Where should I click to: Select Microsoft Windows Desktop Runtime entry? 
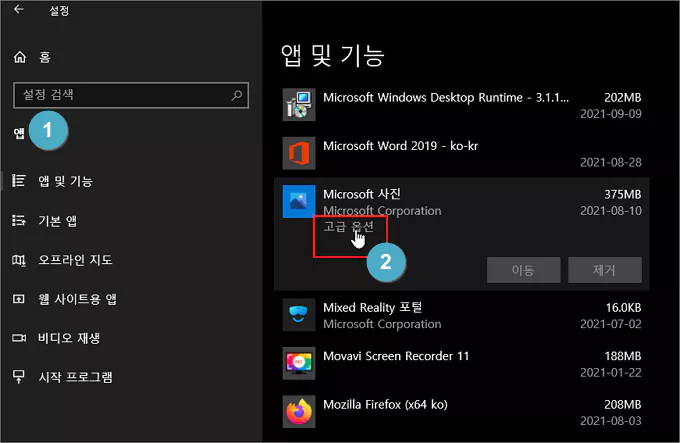(462, 104)
